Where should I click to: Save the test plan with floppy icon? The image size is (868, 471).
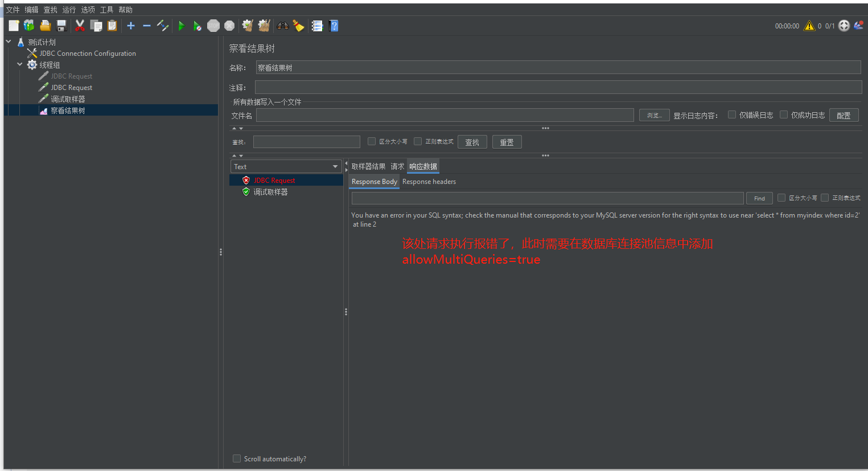pyautogui.click(x=61, y=26)
